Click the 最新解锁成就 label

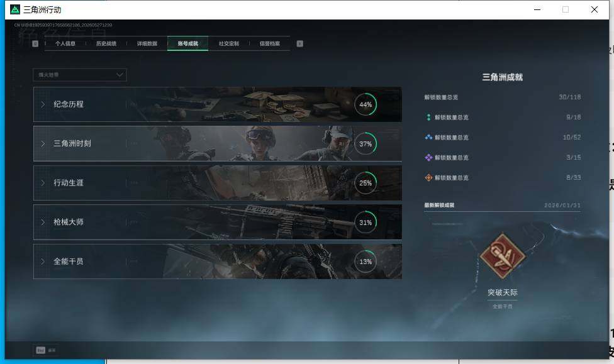pos(439,205)
